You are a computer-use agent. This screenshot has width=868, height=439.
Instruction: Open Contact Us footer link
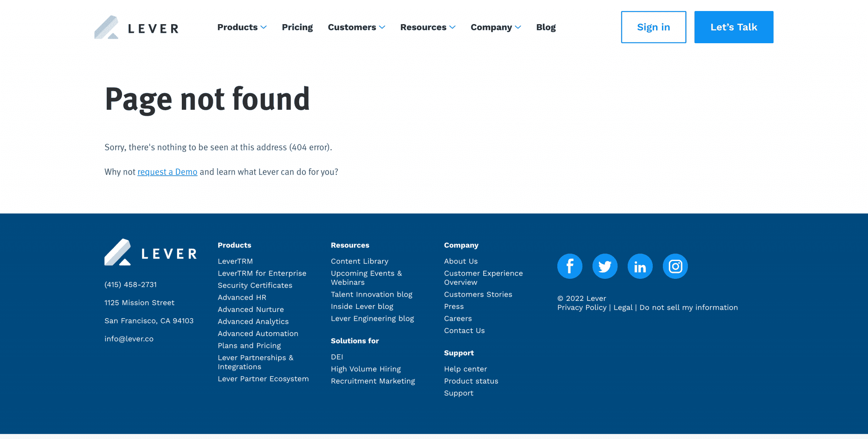pyautogui.click(x=464, y=331)
